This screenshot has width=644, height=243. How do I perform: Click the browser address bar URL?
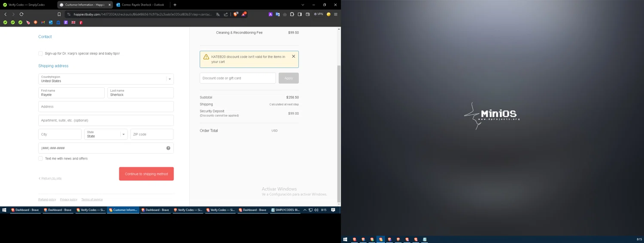pyautogui.click(x=143, y=14)
